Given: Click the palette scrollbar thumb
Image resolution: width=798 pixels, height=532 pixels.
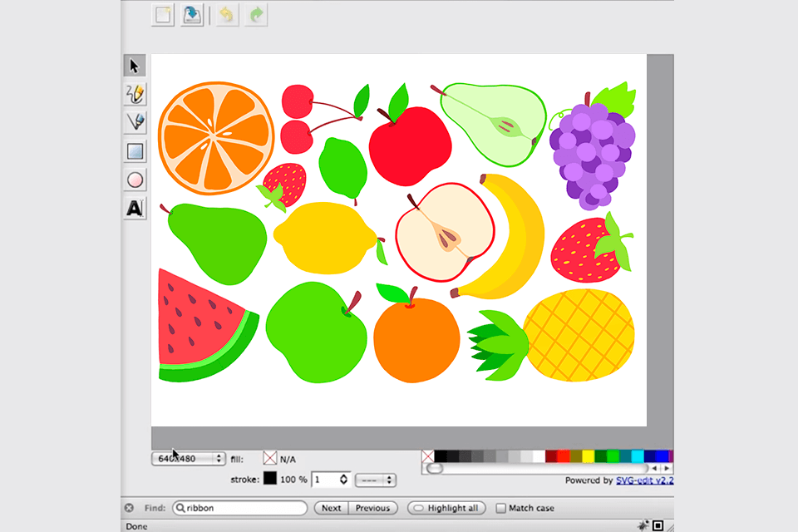Looking at the screenshot, I should click(x=435, y=468).
